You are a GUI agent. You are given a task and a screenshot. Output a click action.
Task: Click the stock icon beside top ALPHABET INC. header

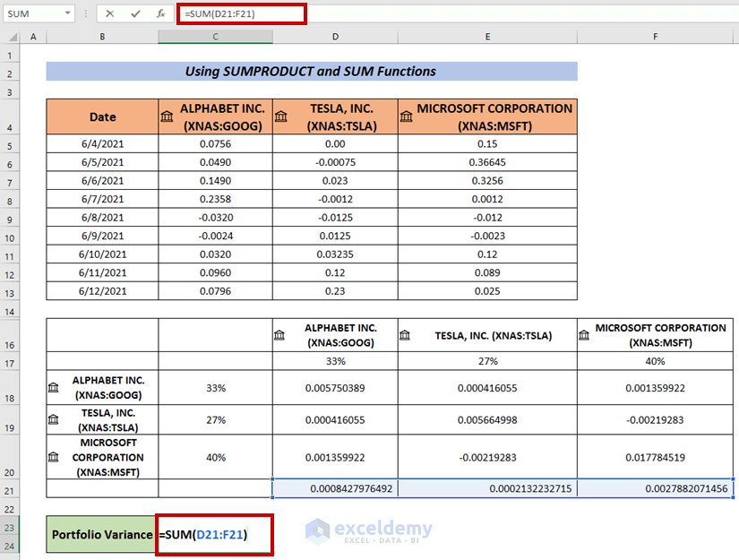click(167, 116)
